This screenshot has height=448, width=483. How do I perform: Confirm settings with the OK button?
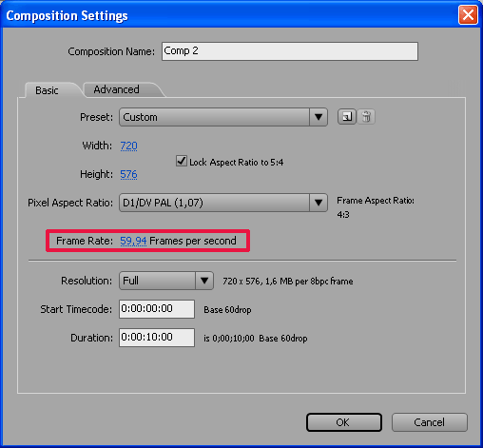click(x=344, y=422)
